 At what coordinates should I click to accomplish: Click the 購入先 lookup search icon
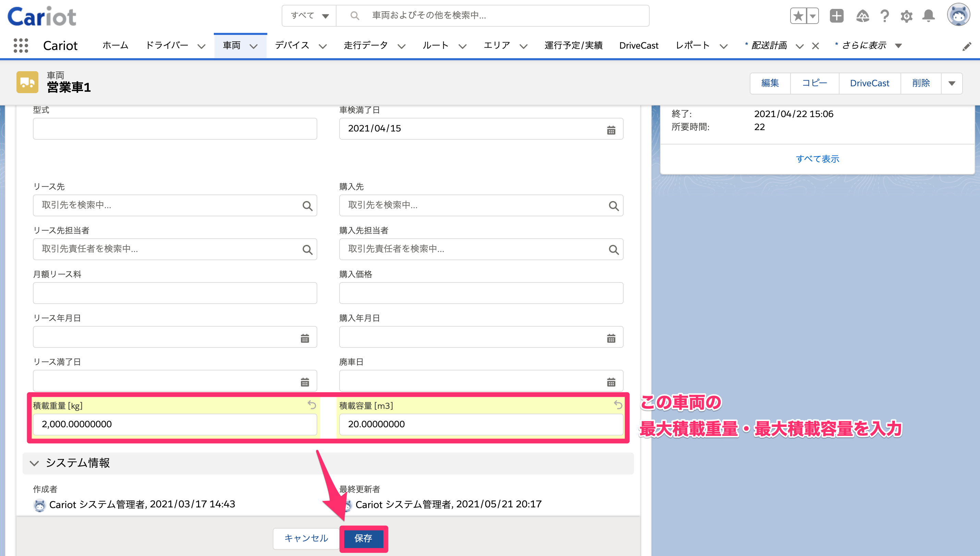click(x=614, y=206)
